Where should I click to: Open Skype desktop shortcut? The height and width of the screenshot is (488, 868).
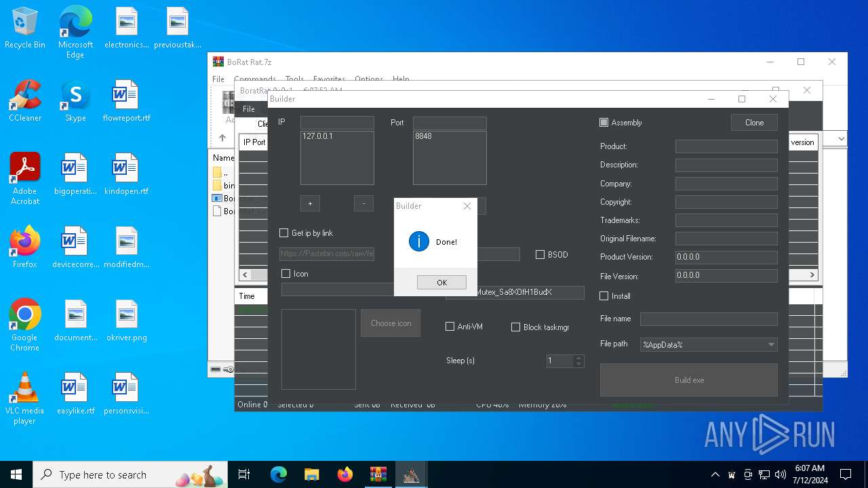(x=75, y=102)
